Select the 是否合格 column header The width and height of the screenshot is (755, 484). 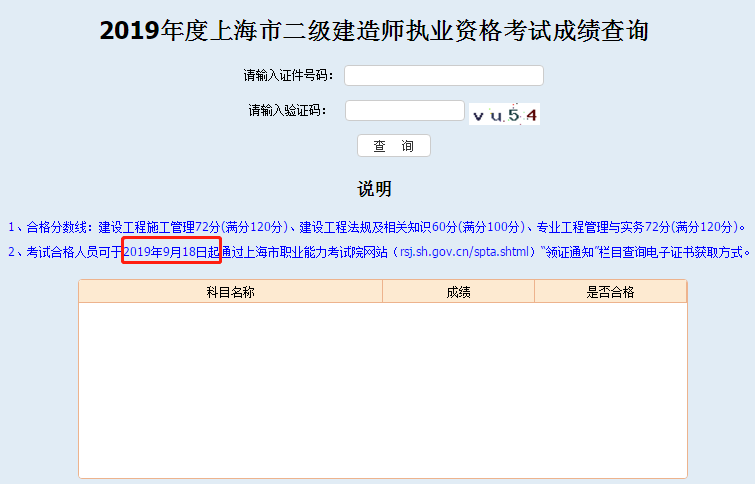click(x=610, y=292)
